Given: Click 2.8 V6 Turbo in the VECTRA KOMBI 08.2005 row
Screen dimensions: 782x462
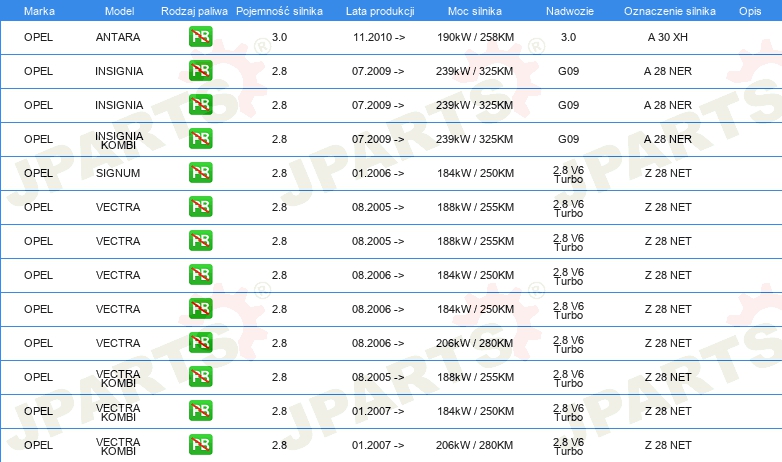Looking at the screenshot, I should pos(569,379).
